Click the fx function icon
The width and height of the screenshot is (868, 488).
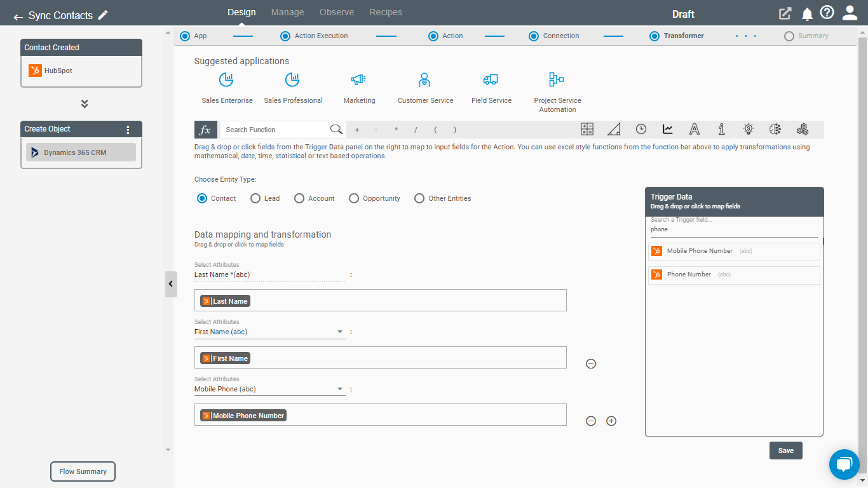pyautogui.click(x=205, y=130)
